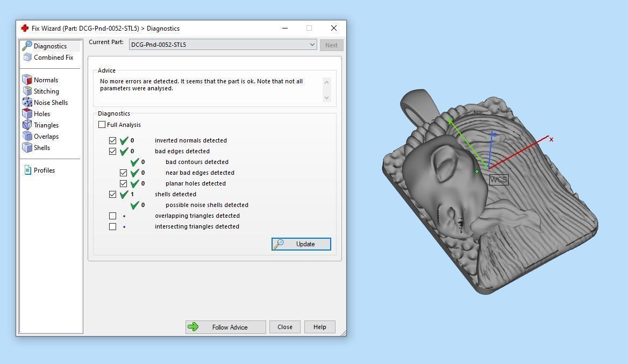Image resolution: width=628 pixels, height=364 pixels.
Task: Go to the Noise Shells page
Action: point(51,103)
